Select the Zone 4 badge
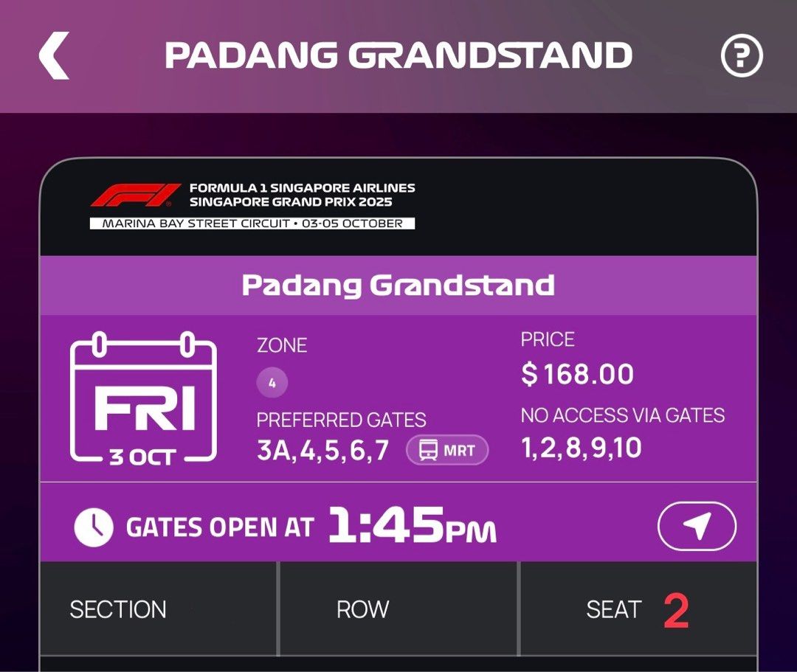 pos(272,383)
